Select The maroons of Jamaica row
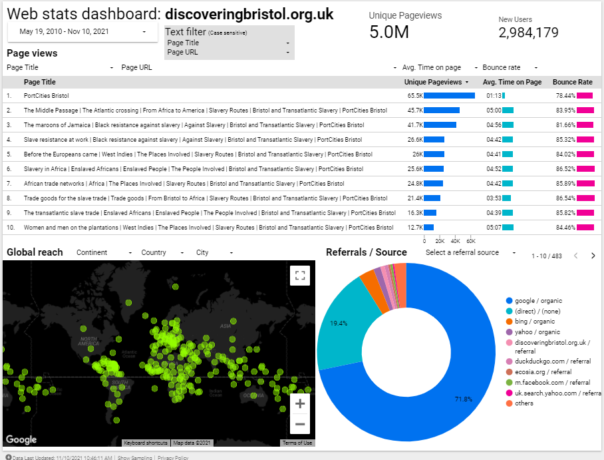 click(302, 125)
